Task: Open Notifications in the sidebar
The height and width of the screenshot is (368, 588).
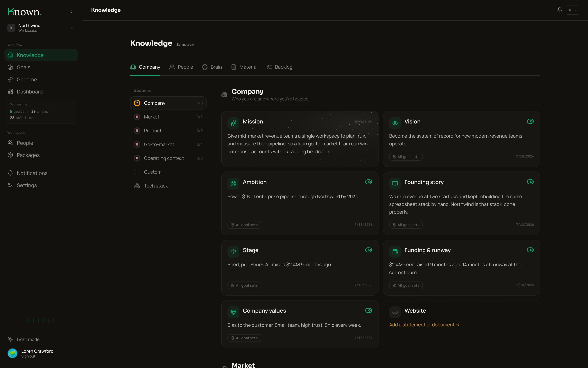Action: tap(41, 173)
